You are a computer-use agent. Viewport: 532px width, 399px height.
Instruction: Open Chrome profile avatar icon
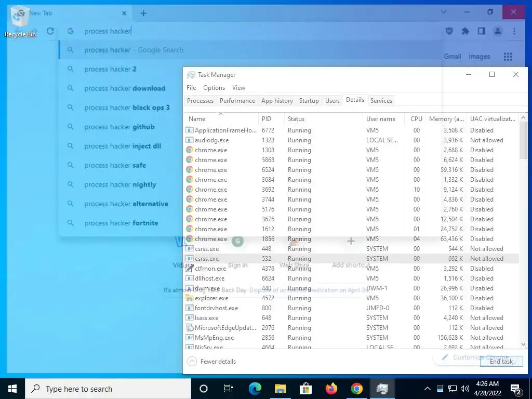click(x=498, y=31)
